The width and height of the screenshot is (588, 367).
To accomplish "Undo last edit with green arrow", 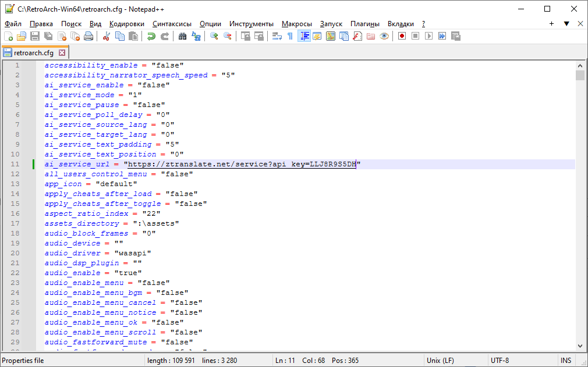I will [151, 36].
